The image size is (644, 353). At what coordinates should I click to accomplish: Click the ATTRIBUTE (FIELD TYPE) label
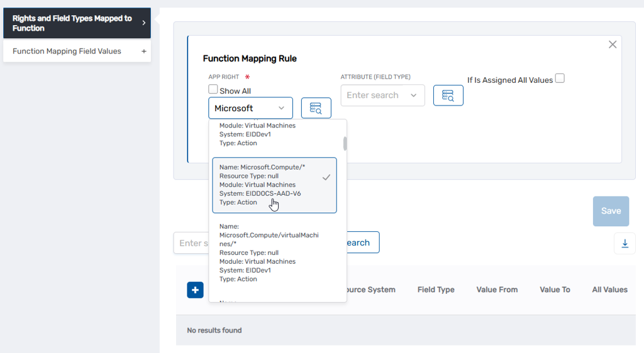[375, 77]
